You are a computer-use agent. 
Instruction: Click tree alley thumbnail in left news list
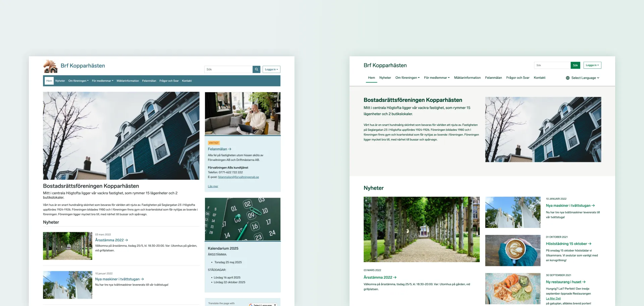(67, 246)
